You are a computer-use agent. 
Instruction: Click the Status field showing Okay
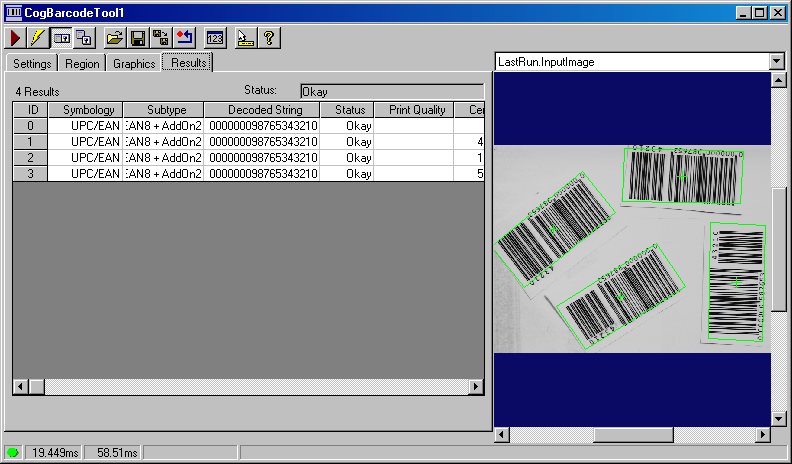[x=392, y=91]
